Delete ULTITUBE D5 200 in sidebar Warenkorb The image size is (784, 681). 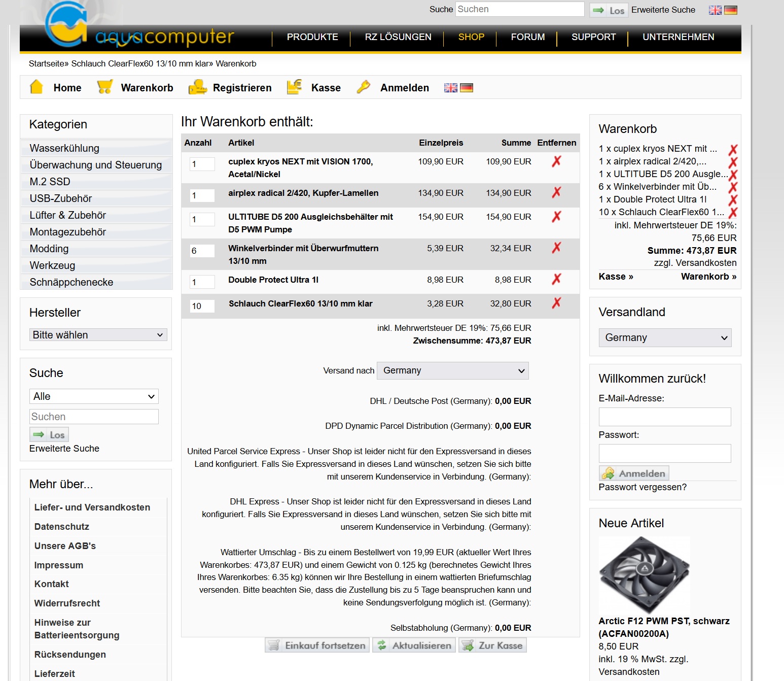pos(733,175)
